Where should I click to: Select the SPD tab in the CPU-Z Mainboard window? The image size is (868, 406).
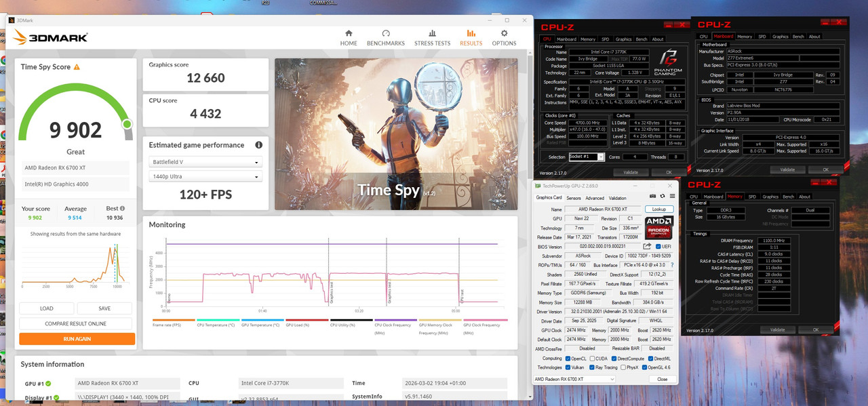coord(762,37)
